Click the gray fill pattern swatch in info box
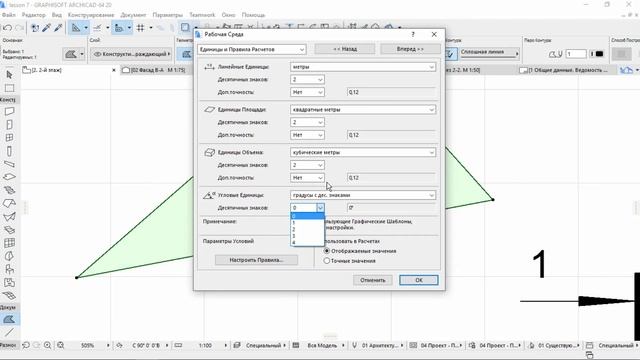This screenshot has height=360, width=640. point(621,54)
